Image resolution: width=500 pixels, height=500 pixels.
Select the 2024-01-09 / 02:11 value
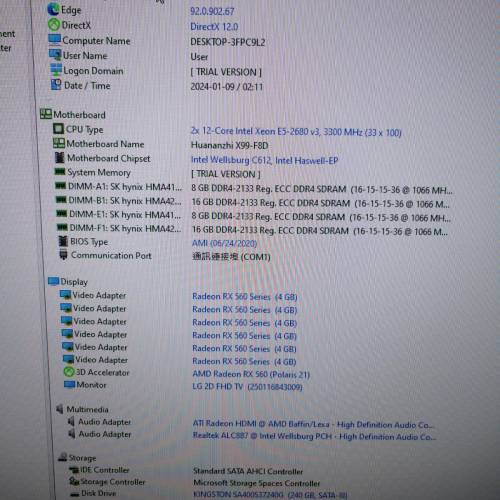[227, 87]
